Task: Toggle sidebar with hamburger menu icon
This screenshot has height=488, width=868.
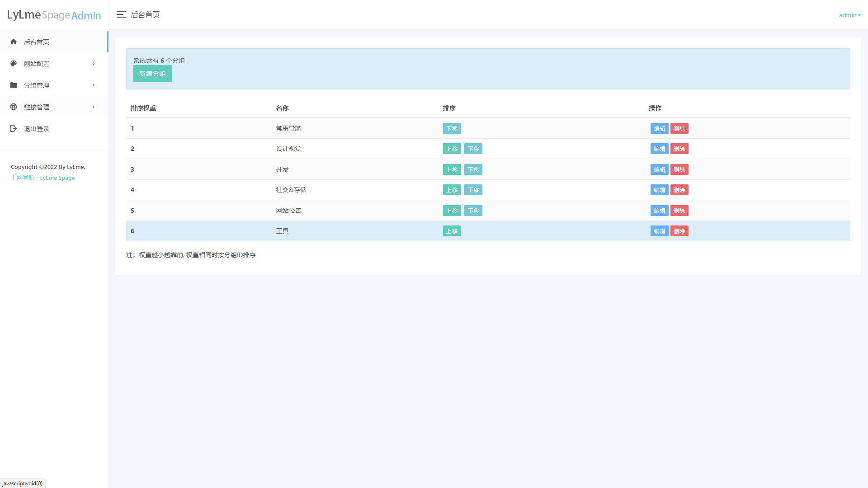Action: tap(121, 14)
